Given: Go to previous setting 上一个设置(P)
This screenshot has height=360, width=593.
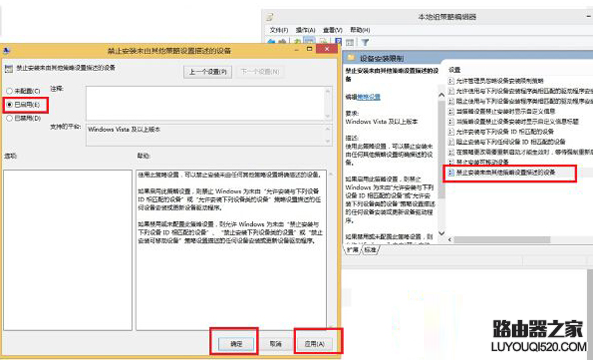Looking at the screenshot, I should (208, 71).
